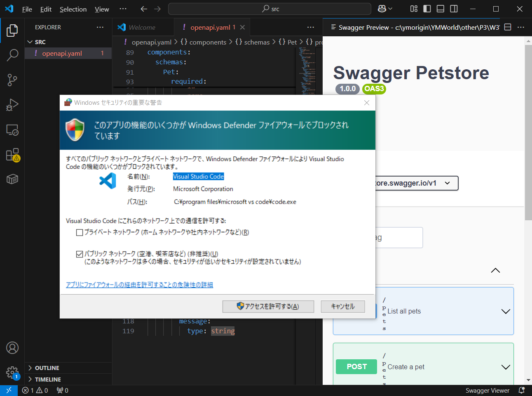Viewport: 532px width, 396px height.
Task: Uncheck the public network checkbox
Action: 80,254
